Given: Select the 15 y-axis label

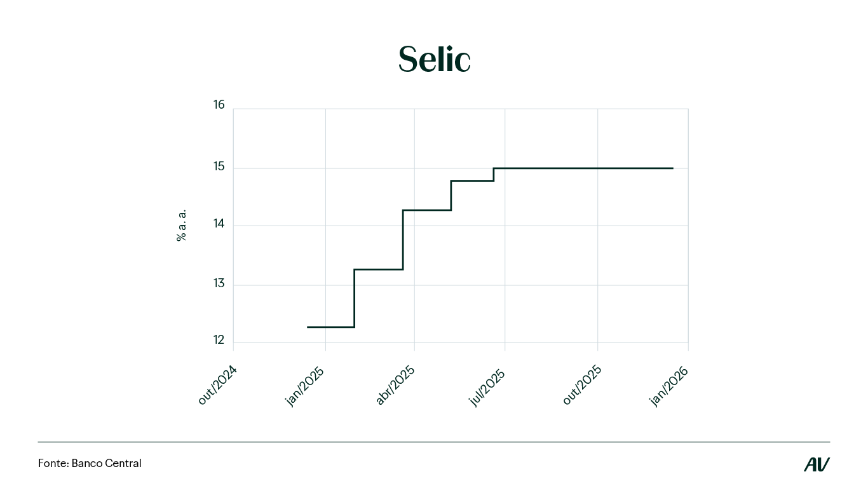Looking at the screenshot, I should click(x=219, y=167).
